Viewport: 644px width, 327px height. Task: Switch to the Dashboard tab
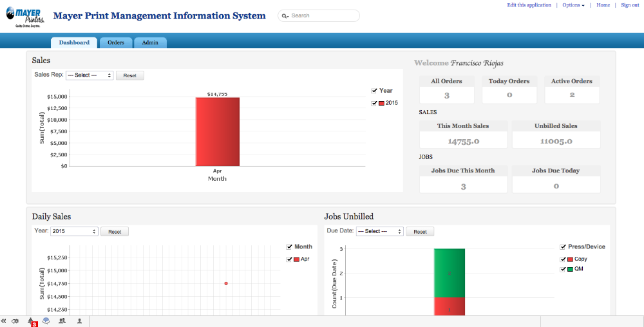[x=74, y=42]
